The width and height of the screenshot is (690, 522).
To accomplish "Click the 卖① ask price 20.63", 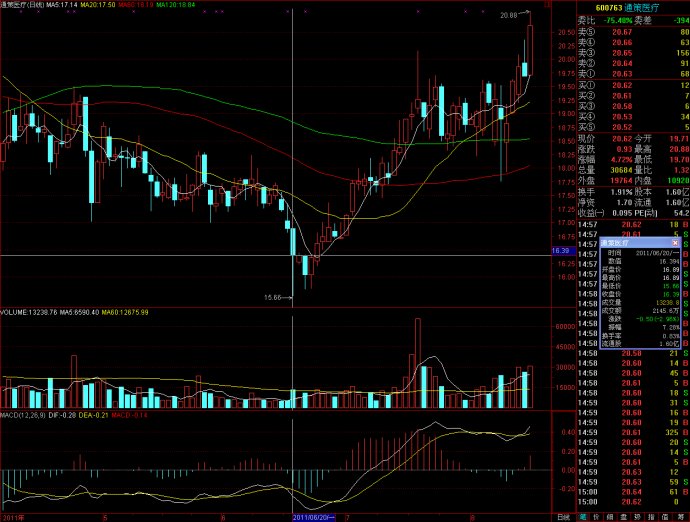I will point(622,74).
